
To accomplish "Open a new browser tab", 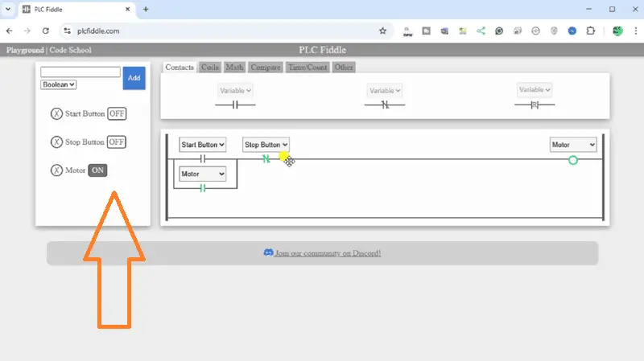I will pyautogui.click(x=146, y=9).
